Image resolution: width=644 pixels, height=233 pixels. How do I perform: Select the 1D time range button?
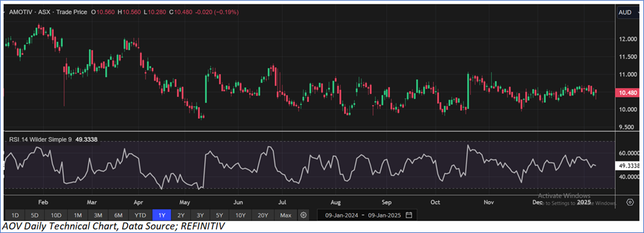click(15, 215)
